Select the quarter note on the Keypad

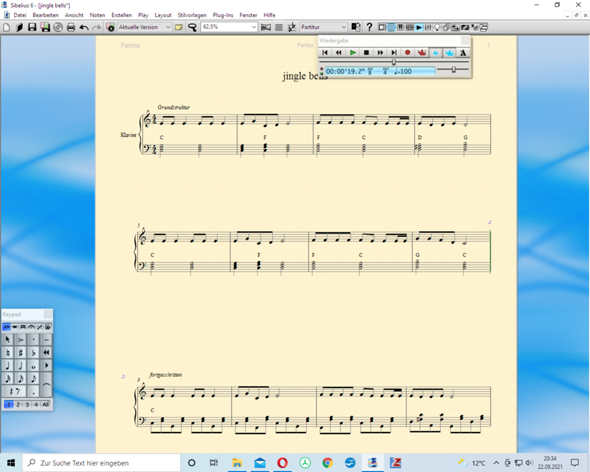tap(8, 366)
